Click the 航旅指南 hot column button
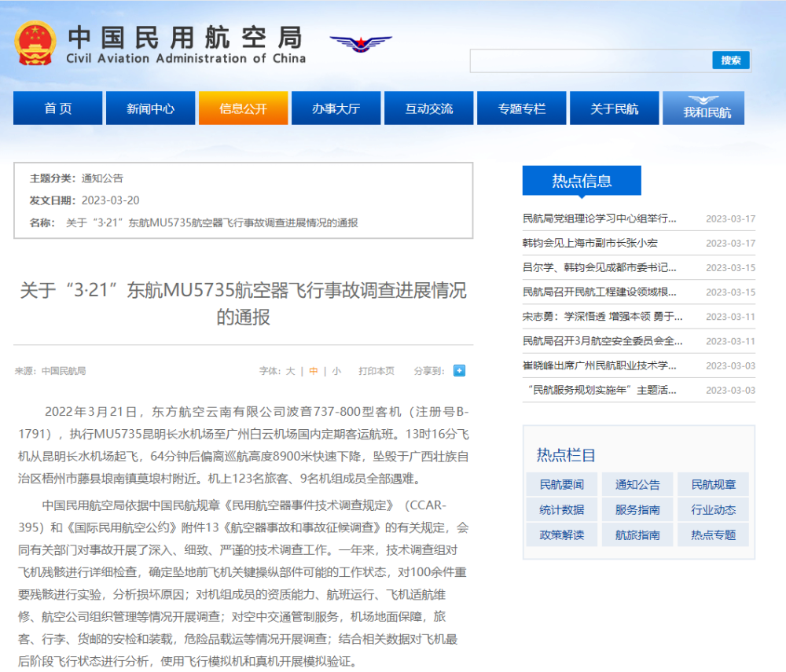This screenshot has height=672, width=786. click(637, 534)
